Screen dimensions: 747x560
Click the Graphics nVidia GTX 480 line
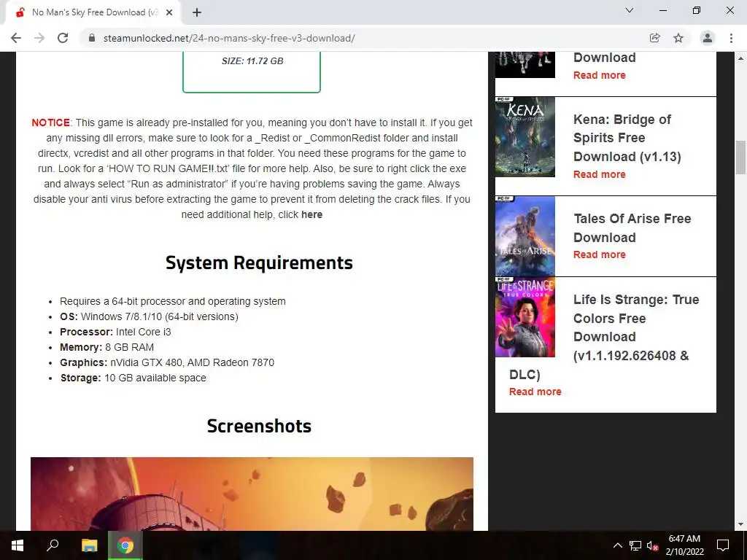167,362
